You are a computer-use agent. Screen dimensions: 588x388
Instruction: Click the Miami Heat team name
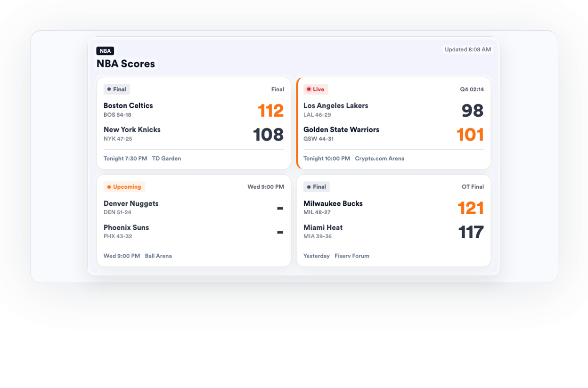pos(323,227)
